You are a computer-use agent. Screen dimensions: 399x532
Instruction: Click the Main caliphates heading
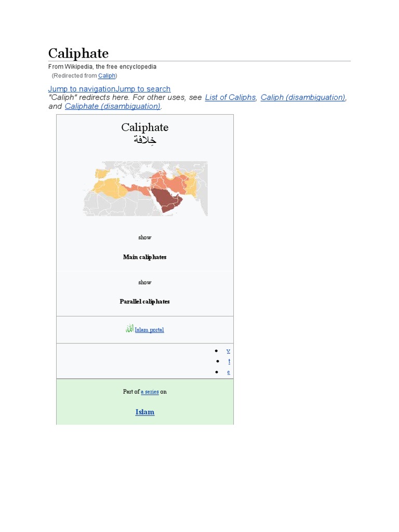(x=145, y=257)
